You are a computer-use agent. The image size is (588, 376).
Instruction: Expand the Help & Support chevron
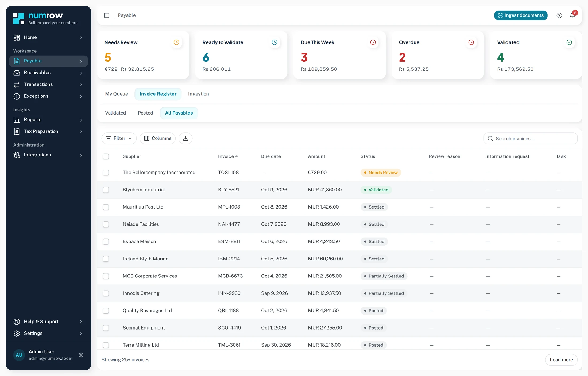pyautogui.click(x=81, y=322)
